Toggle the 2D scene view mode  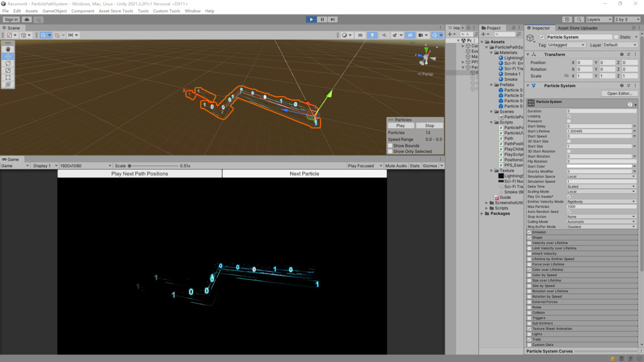360,35
